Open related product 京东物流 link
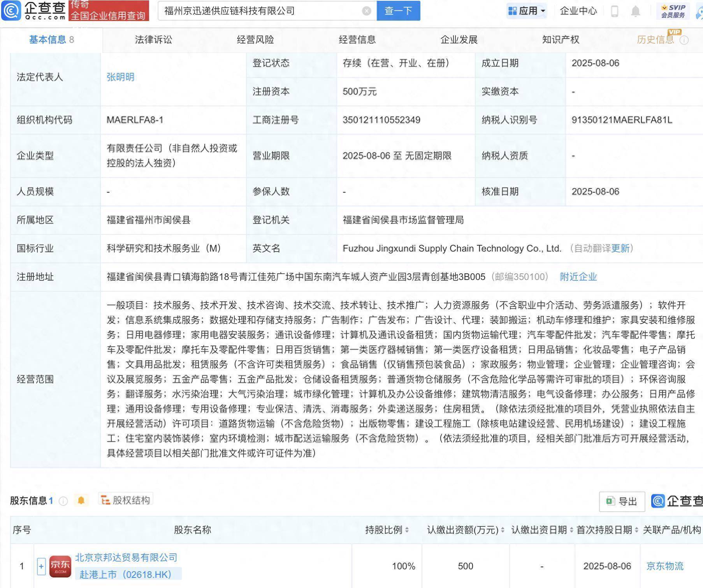703x588 pixels. pos(665,566)
